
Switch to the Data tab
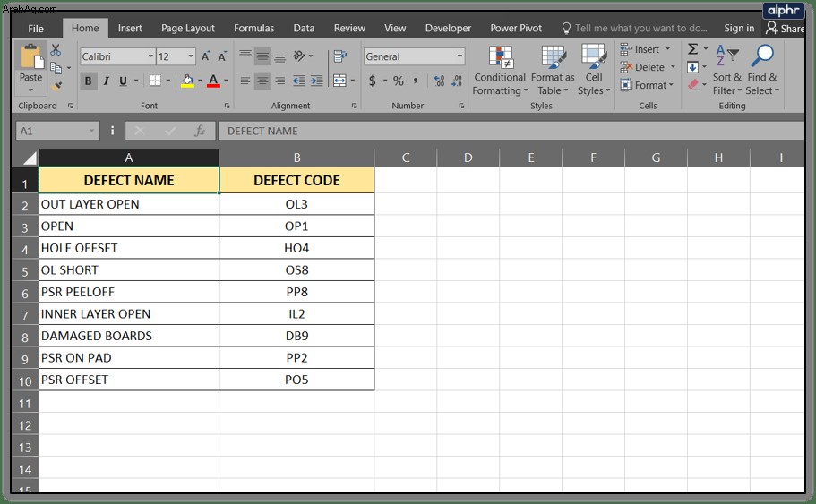point(304,28)
